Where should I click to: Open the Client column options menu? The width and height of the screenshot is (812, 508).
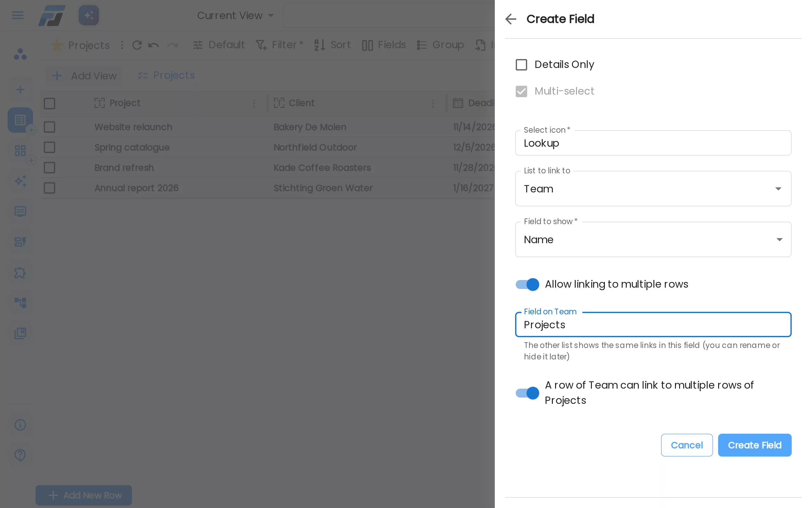click(433, 103)
